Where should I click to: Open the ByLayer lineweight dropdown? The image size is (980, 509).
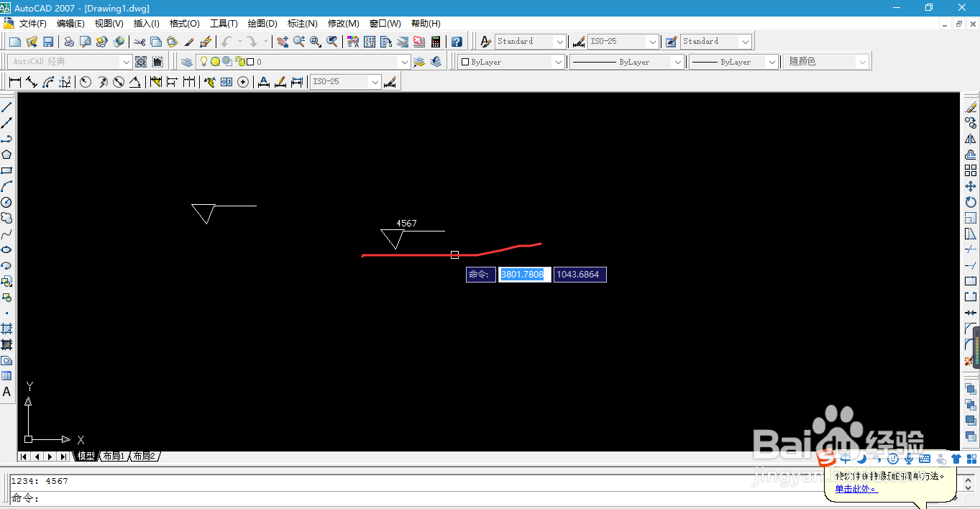(772, 62)
